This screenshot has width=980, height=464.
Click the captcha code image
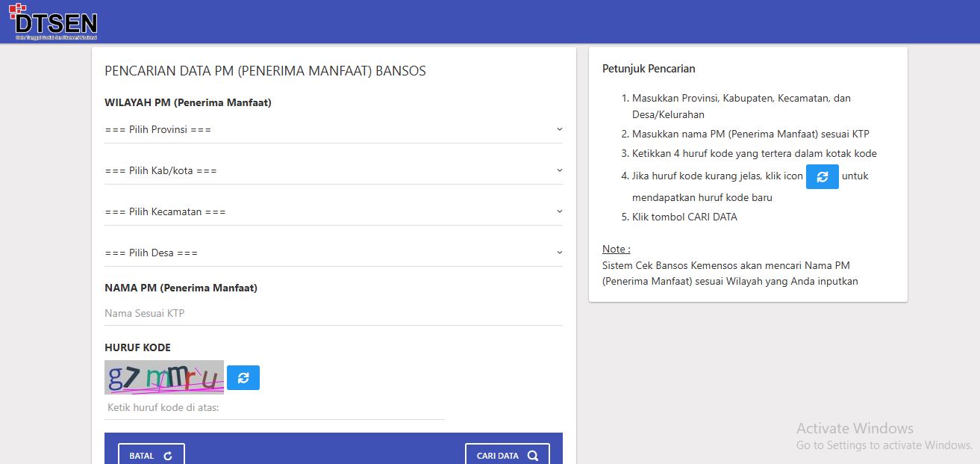pos(164,377)
